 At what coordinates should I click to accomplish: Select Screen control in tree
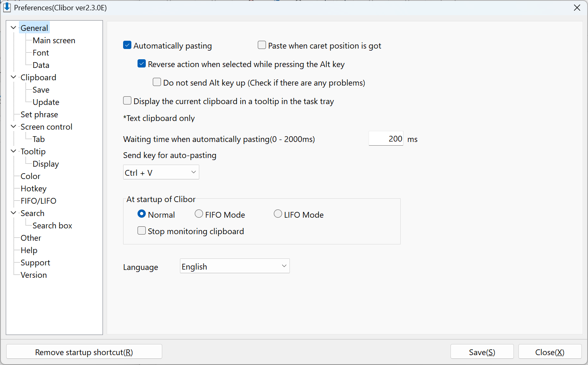47,127
